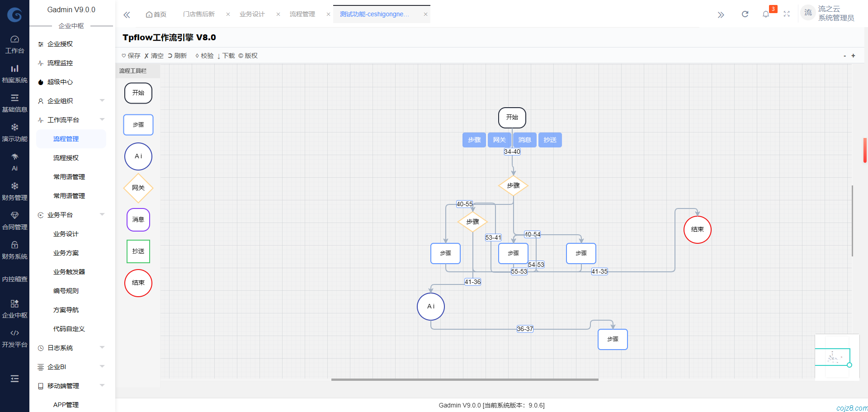Collapse the 工作流平台 menu group
Image resolution: width=868 pixels, height=412 pixels.
click(x=71, y=120)
